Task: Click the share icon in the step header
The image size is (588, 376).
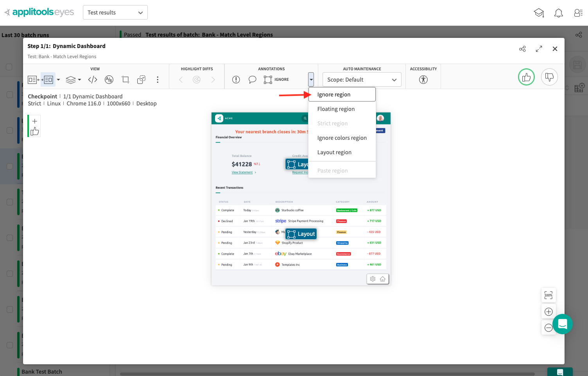Action: [522, 49]
